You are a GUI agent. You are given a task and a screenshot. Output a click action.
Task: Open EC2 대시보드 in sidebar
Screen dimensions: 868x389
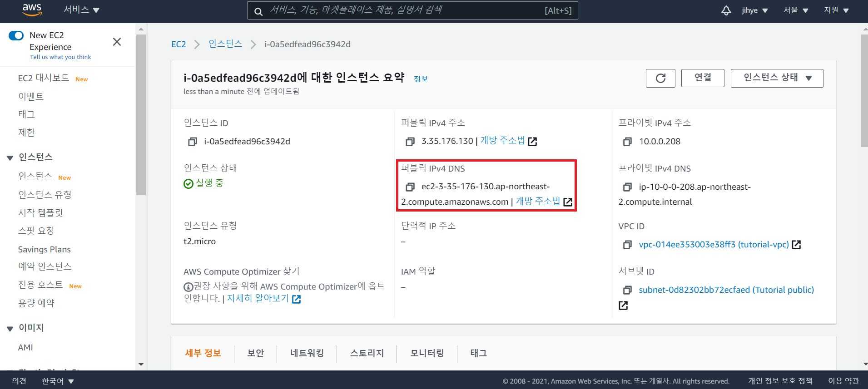[x=44, y=78]
